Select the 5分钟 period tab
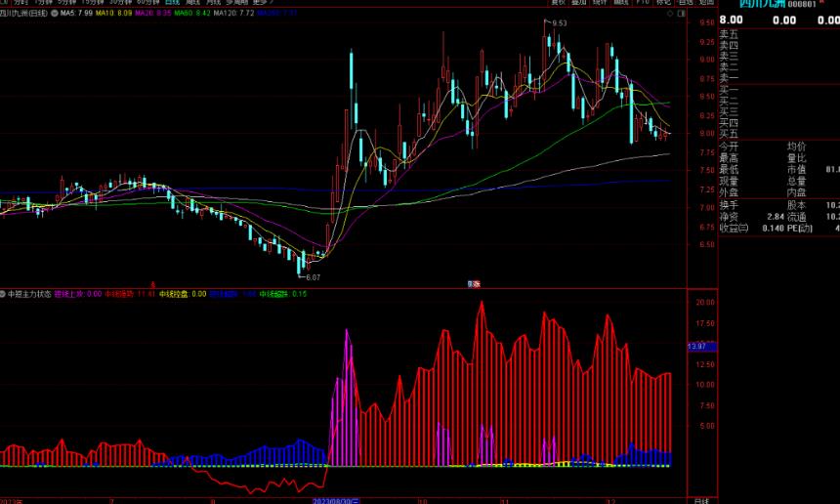 point(67,2)
